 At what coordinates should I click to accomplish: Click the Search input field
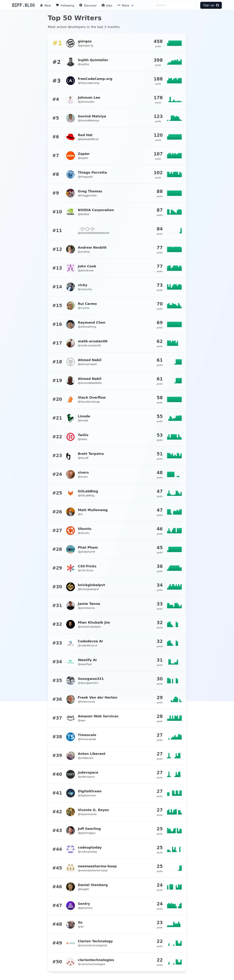coord(172,5)
